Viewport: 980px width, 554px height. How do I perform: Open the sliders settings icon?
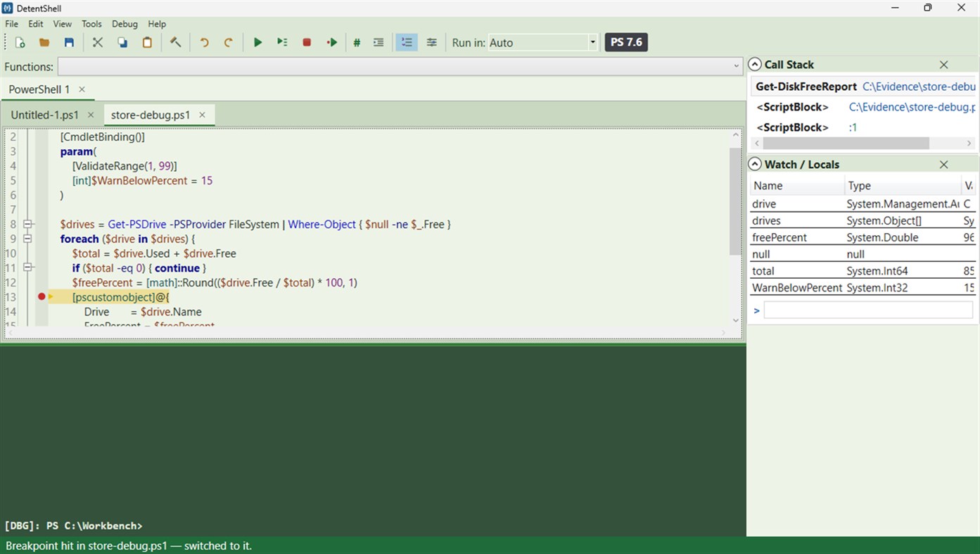click(x=431, y=42)
